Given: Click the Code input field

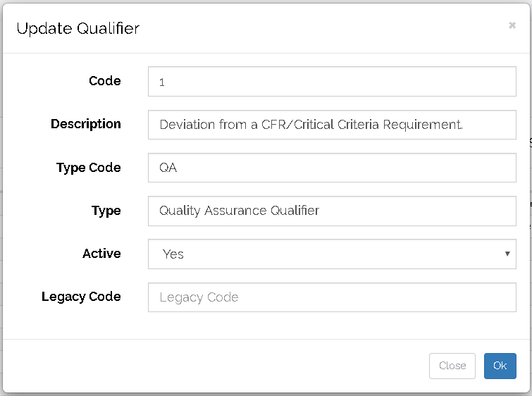Looking at the screenshot, I should coord(332,82).
